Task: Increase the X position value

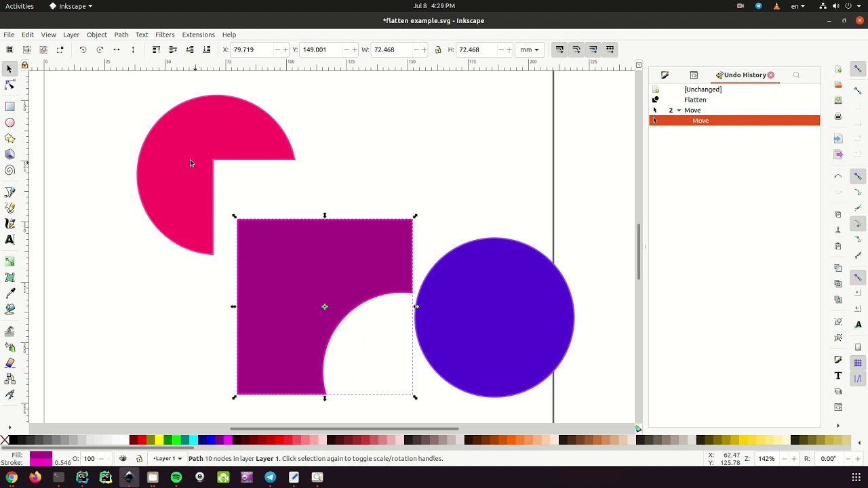Action: [285, 49]
